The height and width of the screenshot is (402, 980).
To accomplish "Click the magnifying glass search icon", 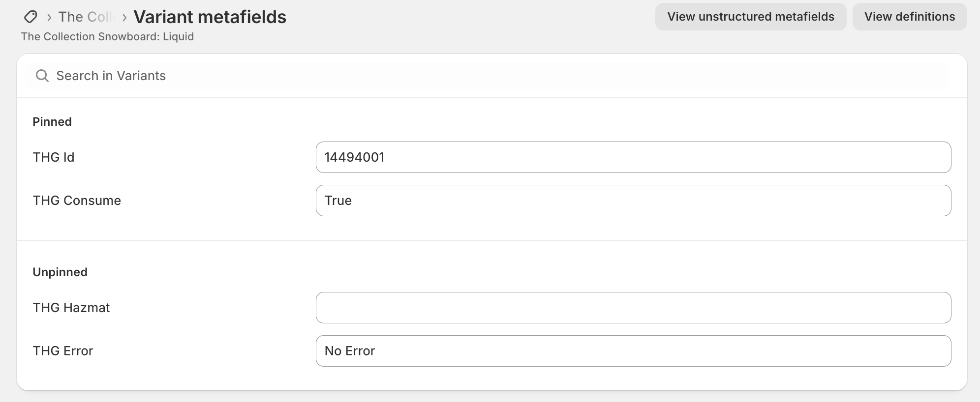I will click(42, 76).
